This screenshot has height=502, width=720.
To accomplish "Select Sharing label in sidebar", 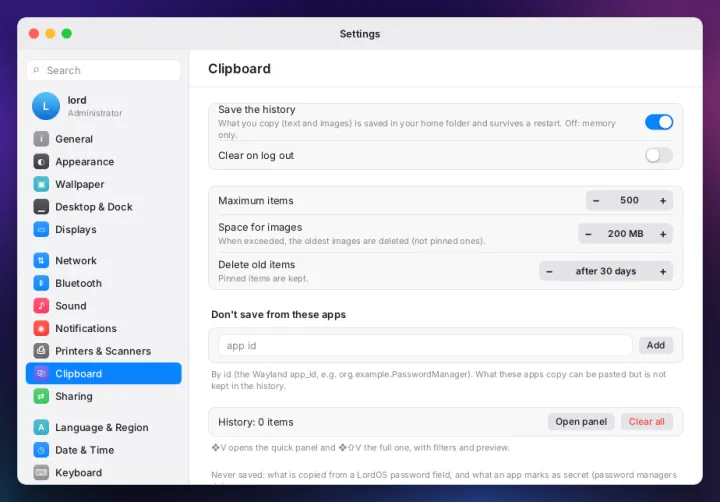I will 74,396.
